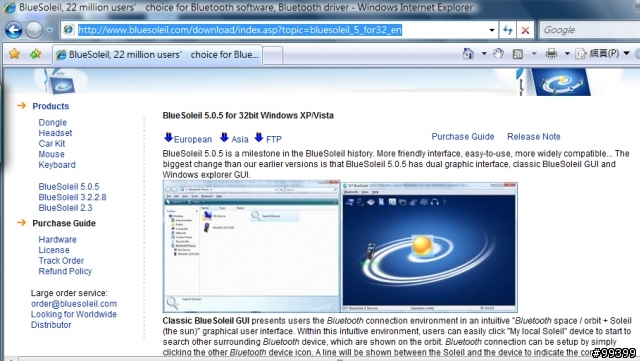Select the BlueSoleil browser tab
The height and width of the screenshot is (361, 640).
tap(158, 55)
